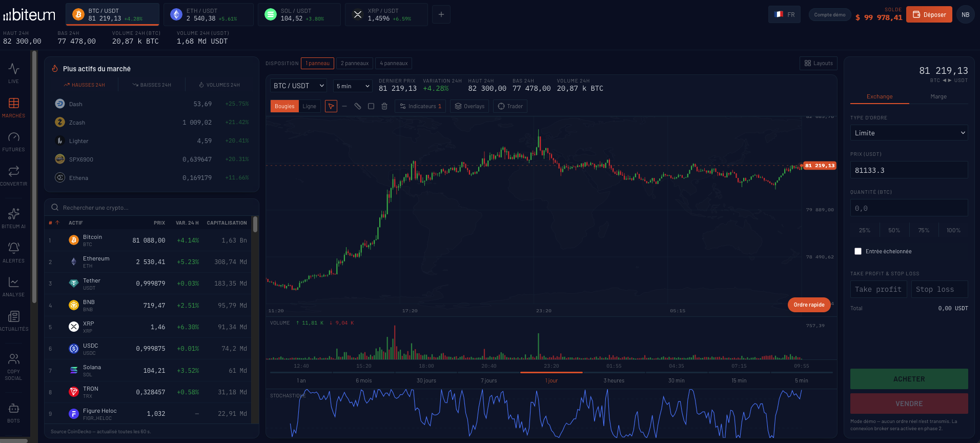Screen dimensions: 980x443
Task: Switch chart type to Ligne
Action: [x=310, y=106]
